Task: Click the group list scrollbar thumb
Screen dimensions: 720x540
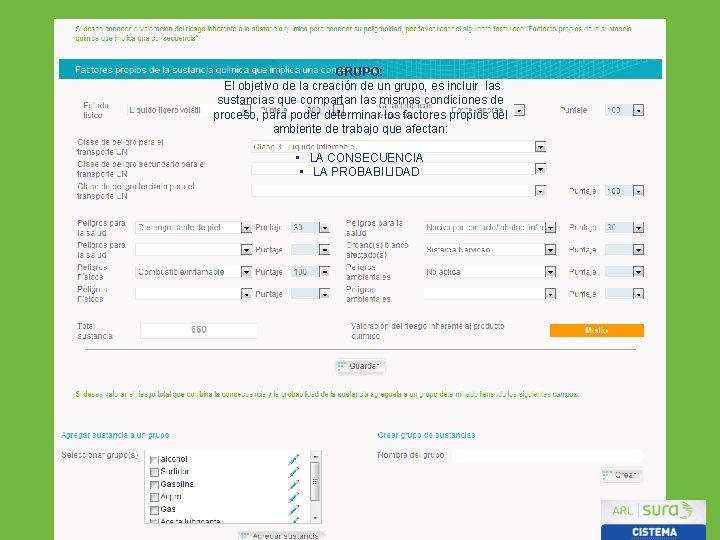Action: click(x=315, y=481)
